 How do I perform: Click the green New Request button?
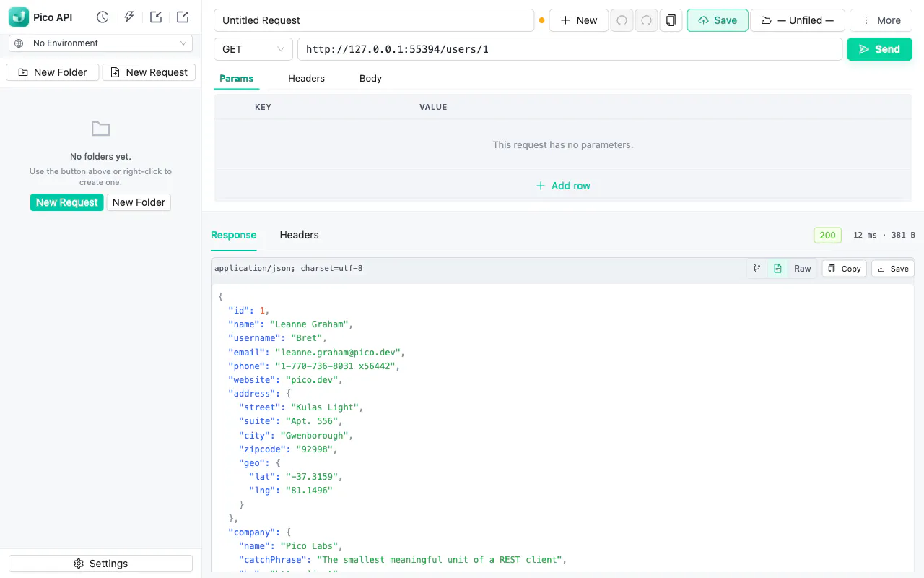point(66,202)
